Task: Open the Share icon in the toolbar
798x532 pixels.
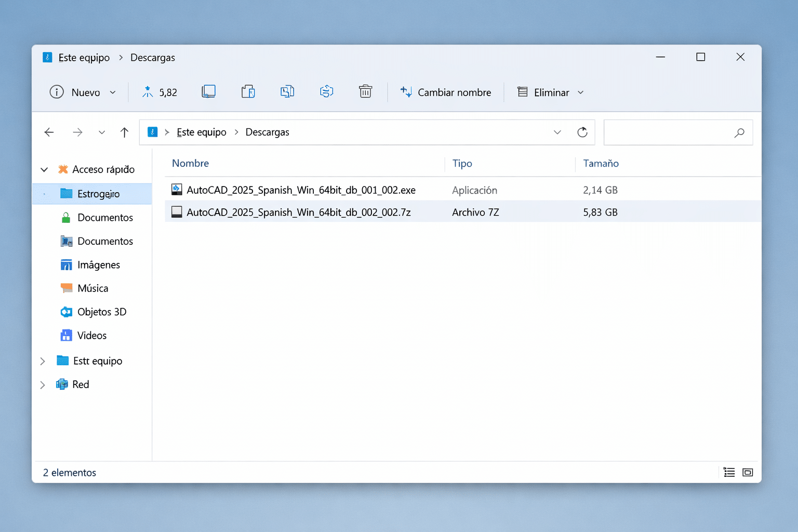Action: click(326, 91)
